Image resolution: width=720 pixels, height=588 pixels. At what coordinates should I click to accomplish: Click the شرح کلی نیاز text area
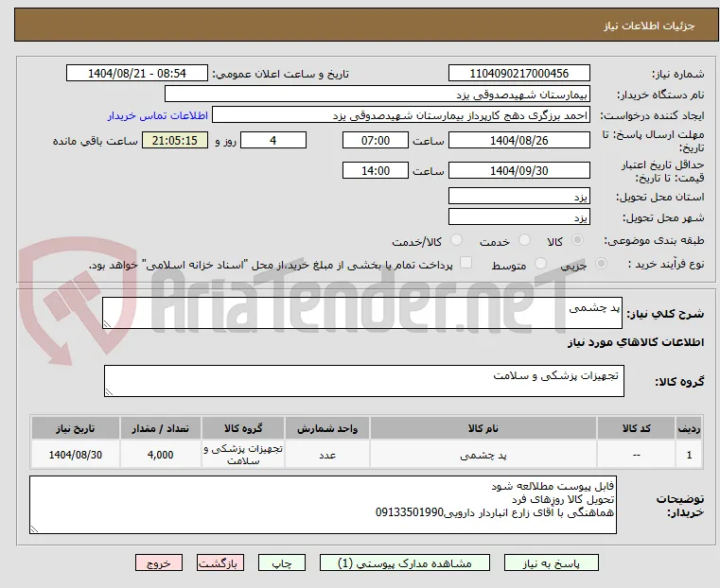(361, 313)
